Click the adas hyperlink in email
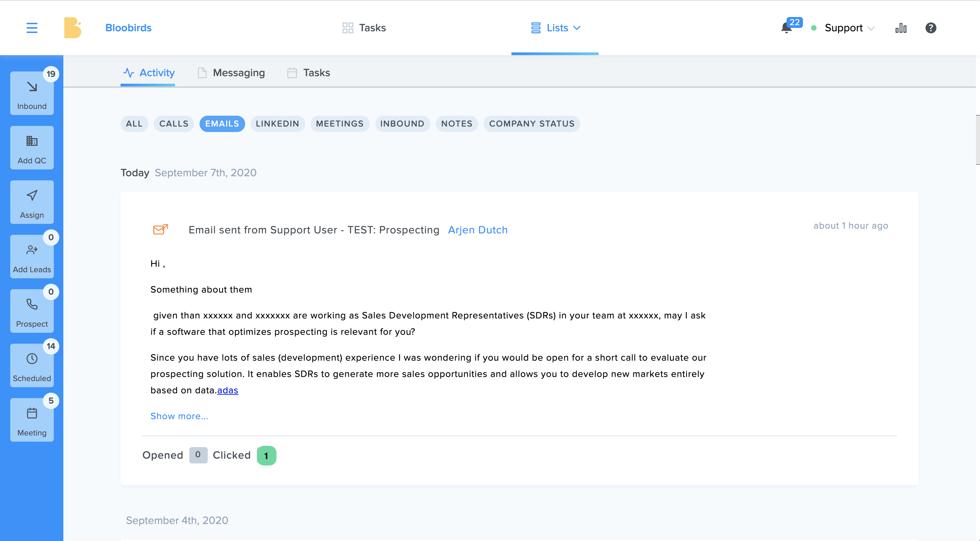Viewport: 980px width, 541px height. (x=227, y=390)
